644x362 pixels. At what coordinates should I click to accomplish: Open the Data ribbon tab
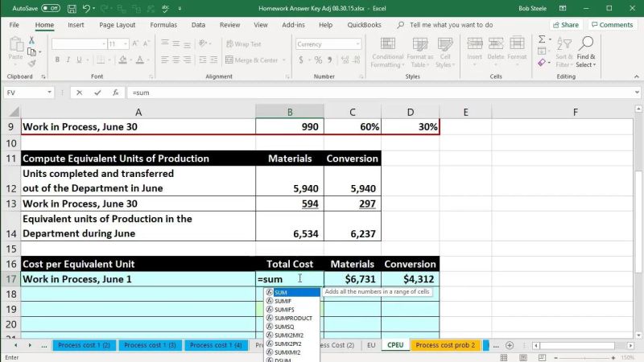[198, 25]
